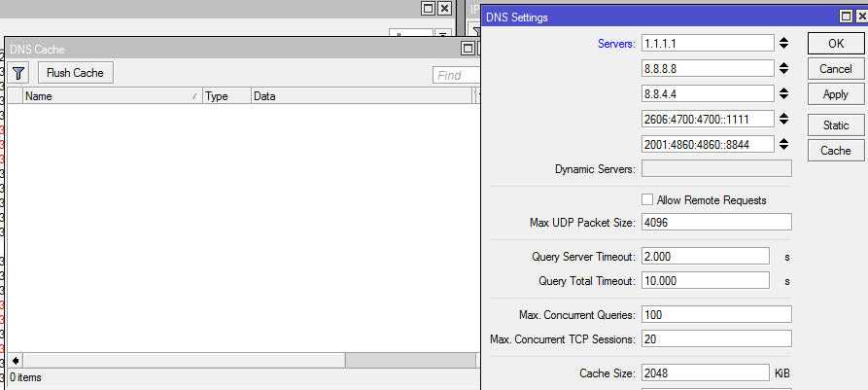Click the Max. Concurrent Queries field

pos(716,315)
